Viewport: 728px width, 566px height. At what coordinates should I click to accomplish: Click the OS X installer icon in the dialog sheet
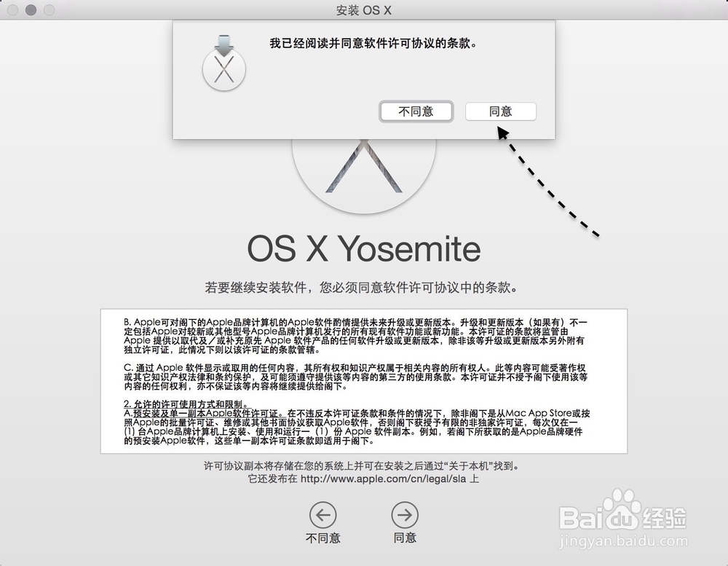[223, 63]
